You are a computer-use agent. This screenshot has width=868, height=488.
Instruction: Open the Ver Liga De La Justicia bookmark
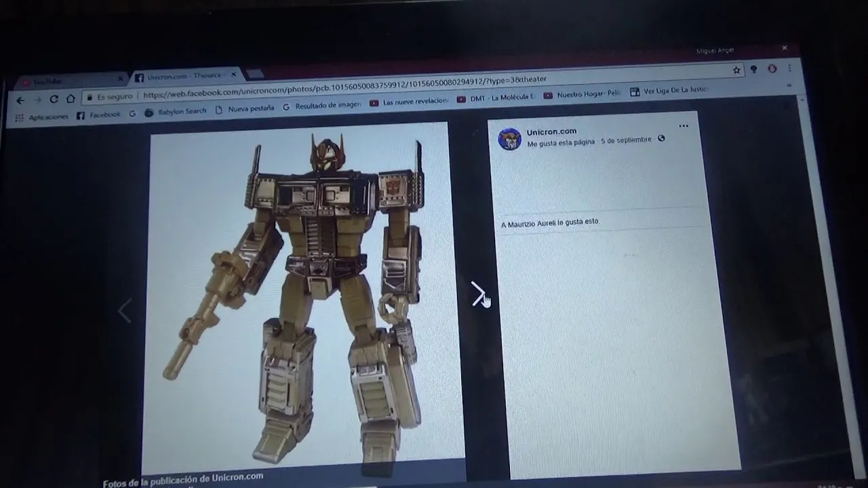coord(670,91)
